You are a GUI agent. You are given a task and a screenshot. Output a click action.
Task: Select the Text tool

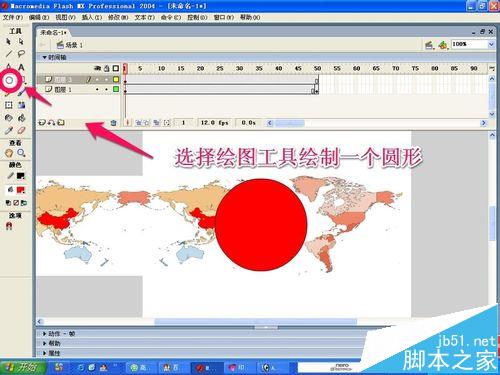[21, 67]
